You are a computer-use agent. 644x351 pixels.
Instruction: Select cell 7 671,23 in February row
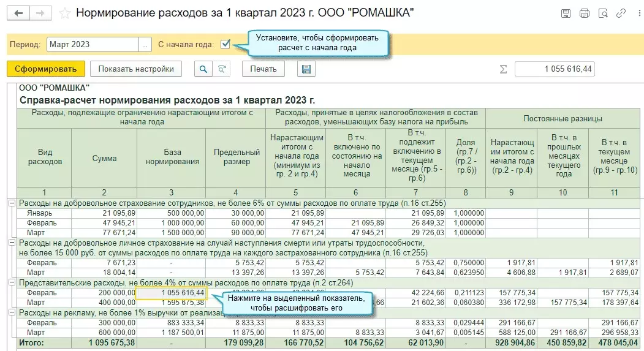coord(104,263)
